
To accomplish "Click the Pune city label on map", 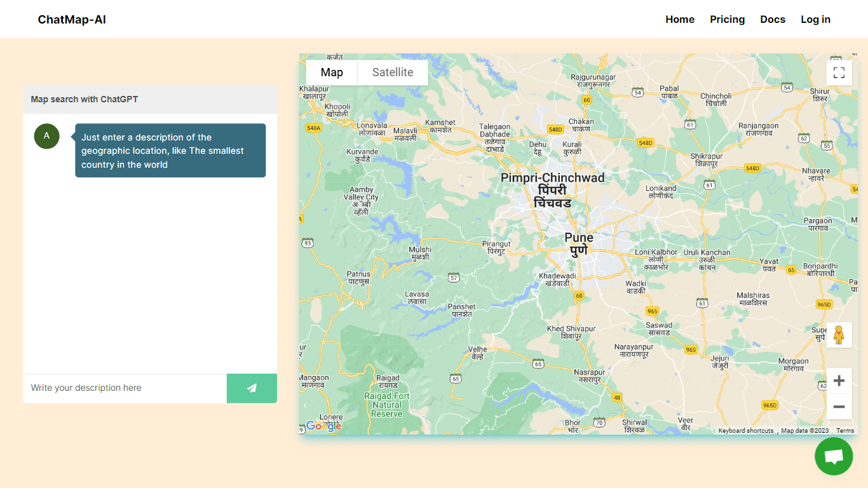I will pos(579,244).
